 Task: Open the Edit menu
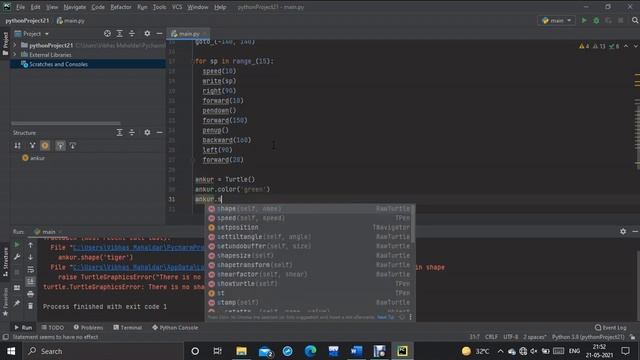(x=36, y=7)
